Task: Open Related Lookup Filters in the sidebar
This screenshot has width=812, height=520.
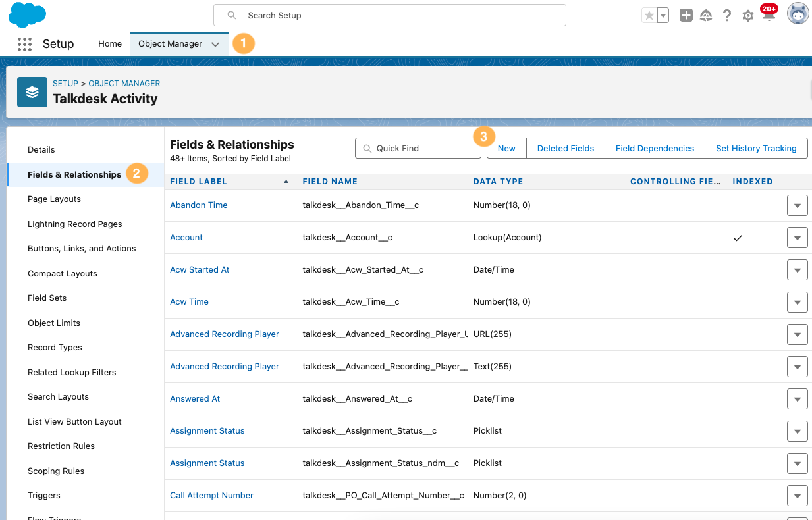Action: click(72, 372)
